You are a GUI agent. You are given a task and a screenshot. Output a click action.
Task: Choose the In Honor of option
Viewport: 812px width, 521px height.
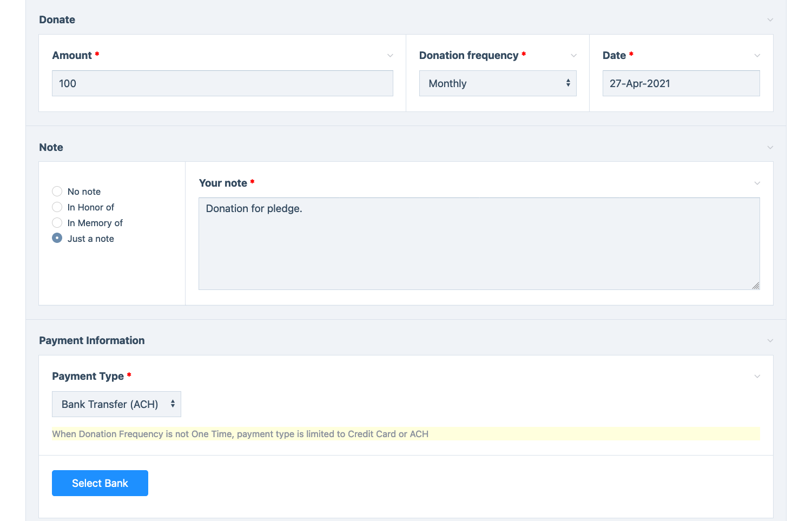[57, 207]
